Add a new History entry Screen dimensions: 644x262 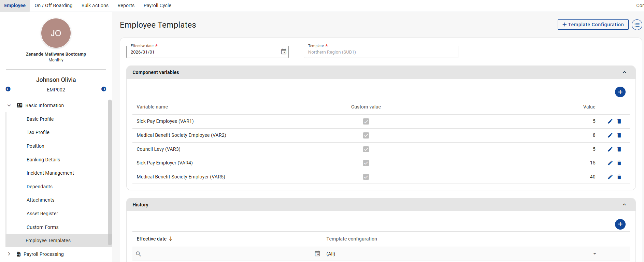[620, 224]
